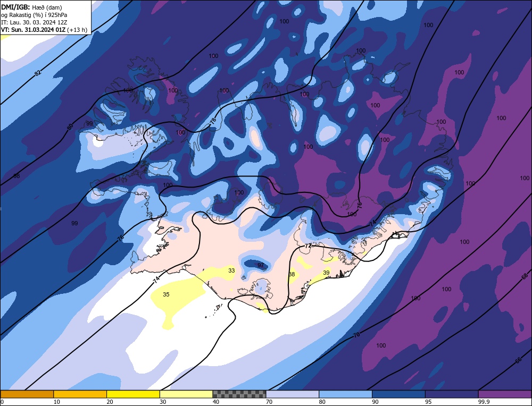Click the '70' contour label on the map
The height and width of the screenshot is (406, 532).
(x=356, y=335)
